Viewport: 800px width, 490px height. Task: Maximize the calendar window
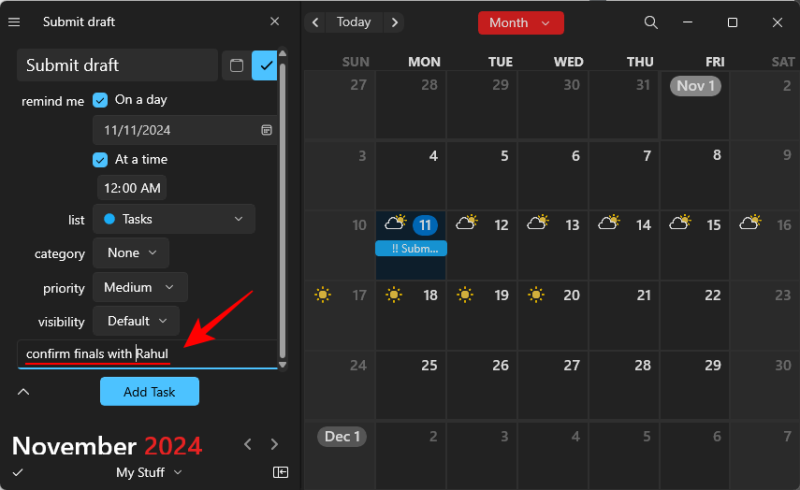[x=733, y=22]
